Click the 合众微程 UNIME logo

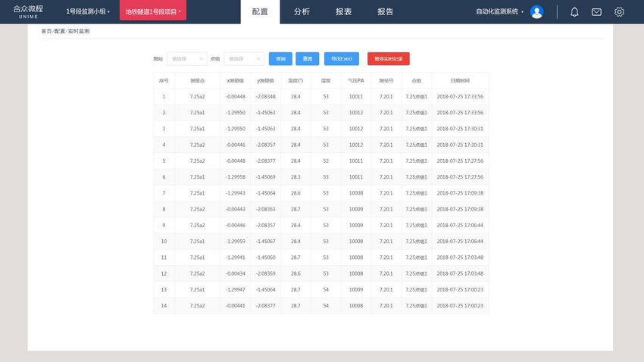tap(28, 11)
